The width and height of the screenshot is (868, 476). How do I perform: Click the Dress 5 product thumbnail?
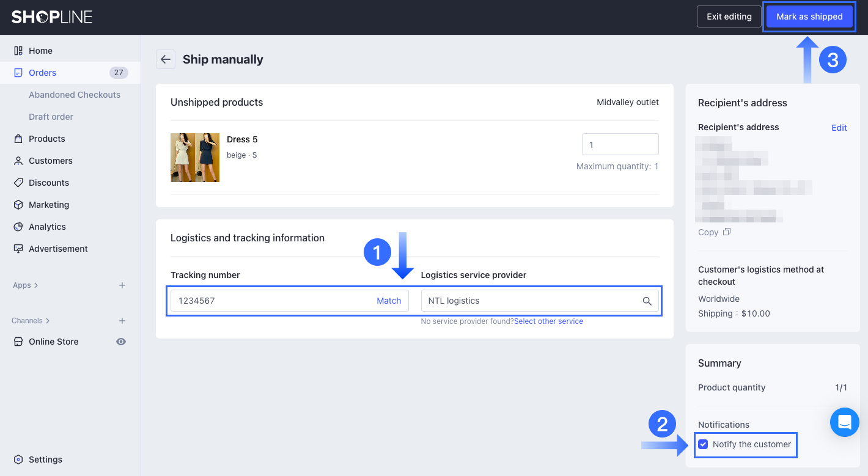[x=195, y=158]
